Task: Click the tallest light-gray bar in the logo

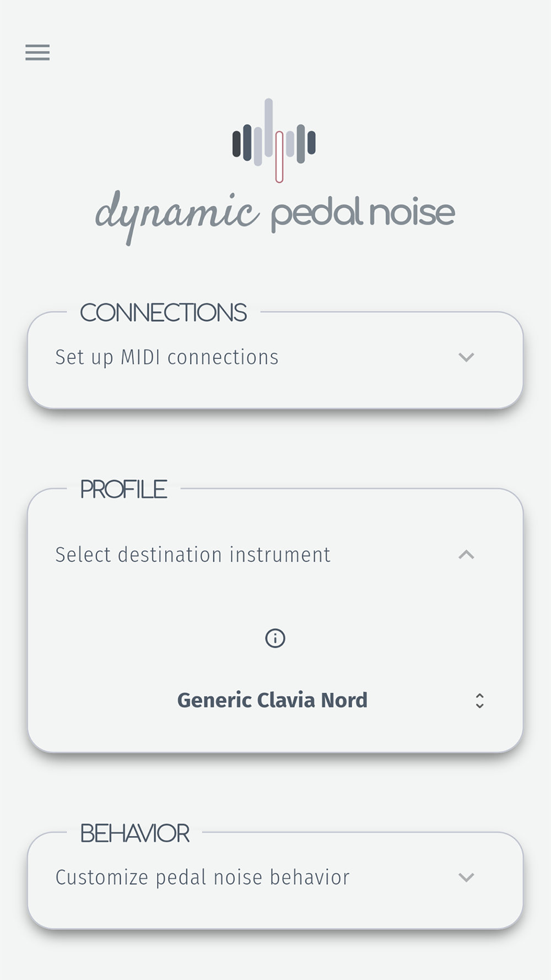Action: click(x=269, y=127)
